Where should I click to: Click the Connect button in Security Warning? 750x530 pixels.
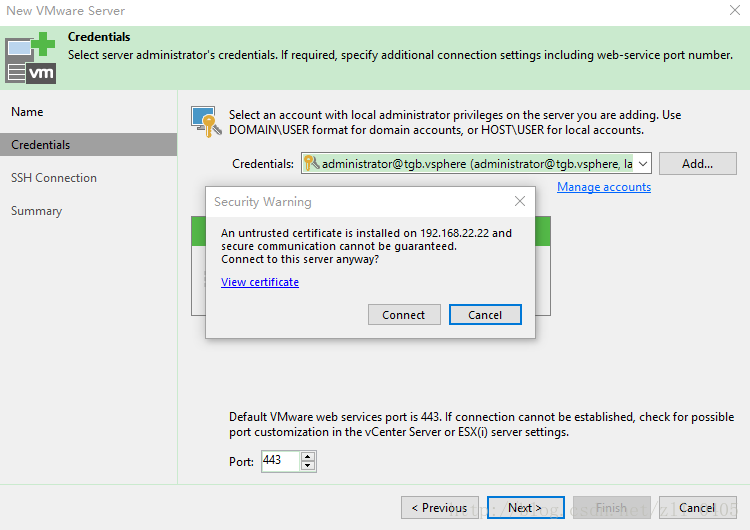(x=404, y=315)
